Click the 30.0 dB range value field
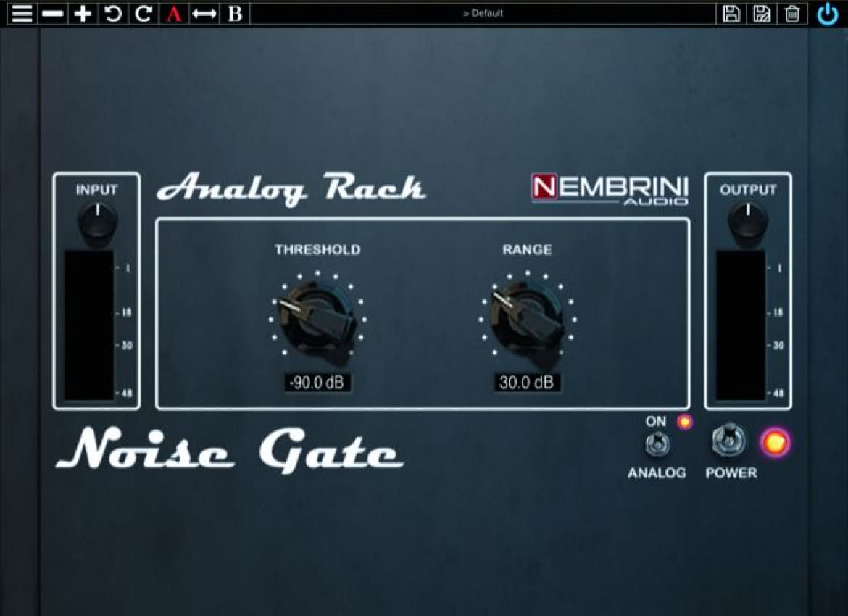This screenshot has width=848, height=616. pos(527,383)
